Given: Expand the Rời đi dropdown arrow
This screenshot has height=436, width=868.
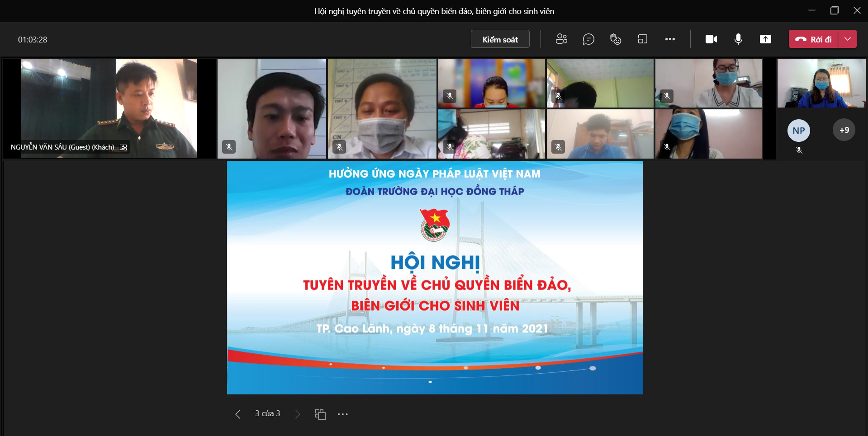Looking at the screenshot, I should (x=848, y=39).
